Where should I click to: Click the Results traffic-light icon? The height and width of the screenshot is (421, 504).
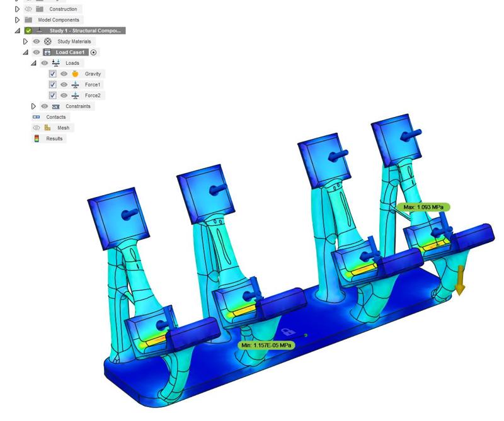(37, 138)
